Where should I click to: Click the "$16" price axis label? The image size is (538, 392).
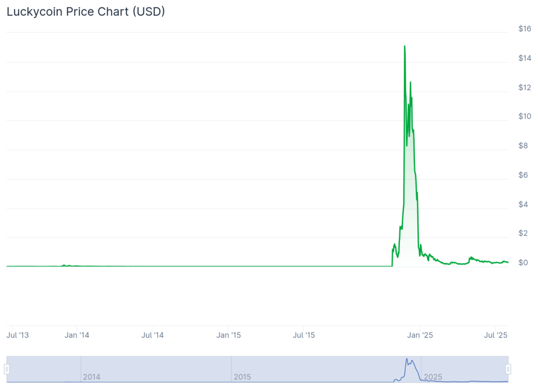pos(523,29)
